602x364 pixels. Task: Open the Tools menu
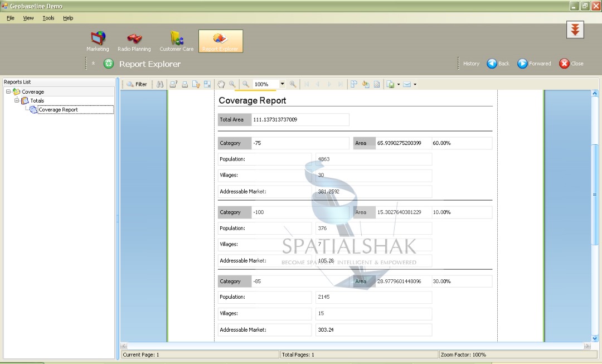click(48, 18)
